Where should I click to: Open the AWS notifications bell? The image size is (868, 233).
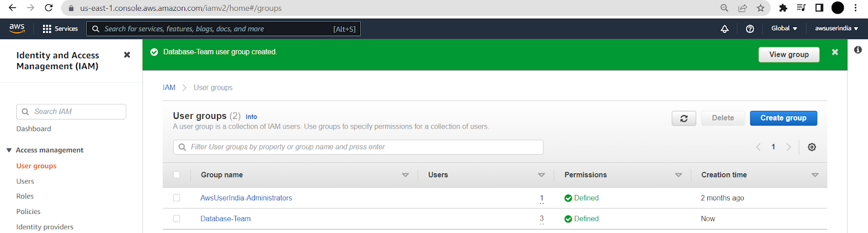coord(724,29)
